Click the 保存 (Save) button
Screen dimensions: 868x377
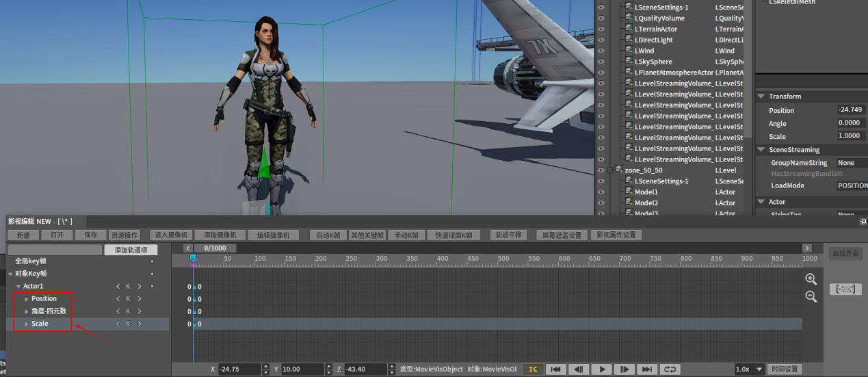[90, 235]
